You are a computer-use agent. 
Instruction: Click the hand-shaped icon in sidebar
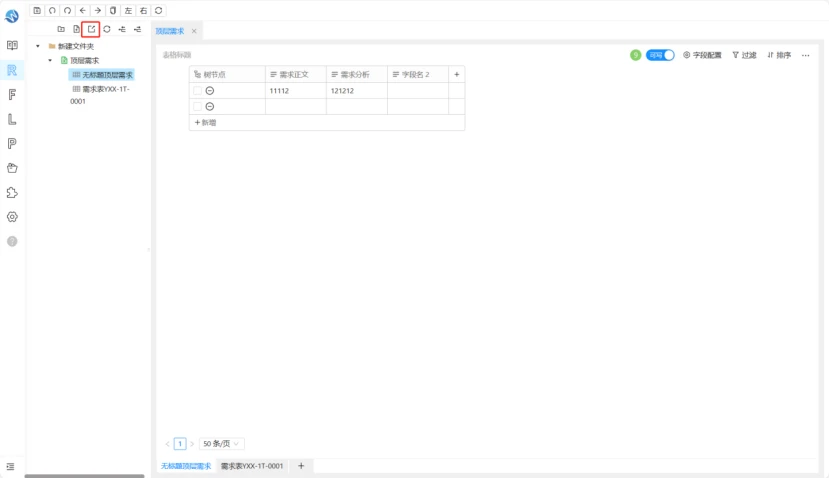(x=12, y=168)
